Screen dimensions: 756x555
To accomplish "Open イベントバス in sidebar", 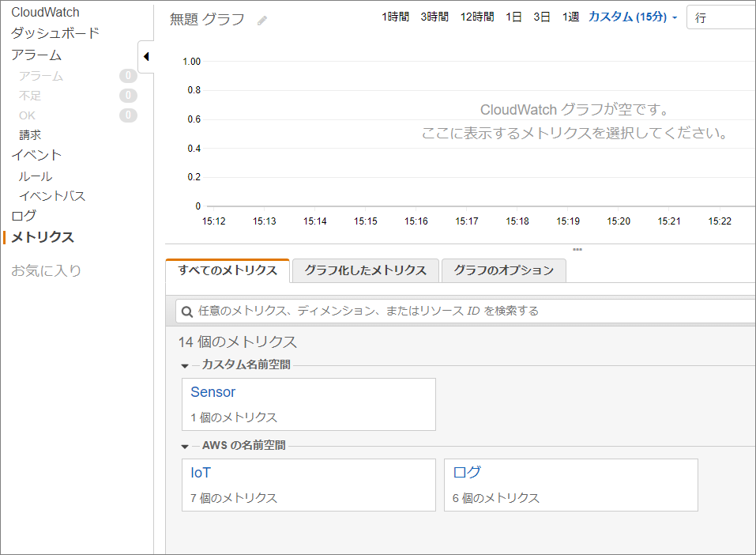I will (52, 196).
